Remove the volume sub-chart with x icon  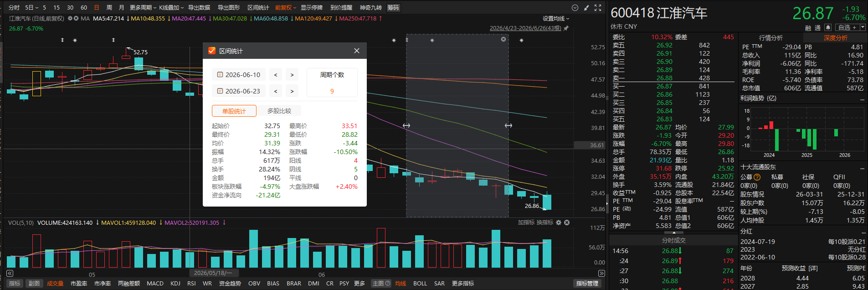(x=567, y=223)
